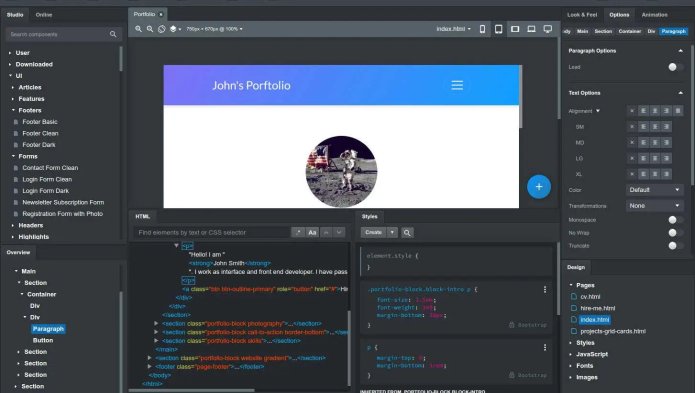Select the Container breadcrumb item
Screen dimensions: 695x393
(629, 31)
